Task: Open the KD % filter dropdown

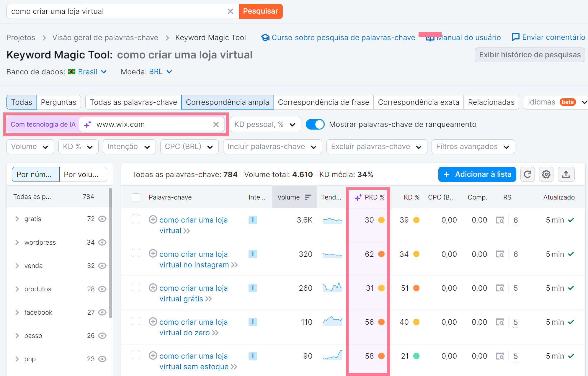Action: point(78,147)
